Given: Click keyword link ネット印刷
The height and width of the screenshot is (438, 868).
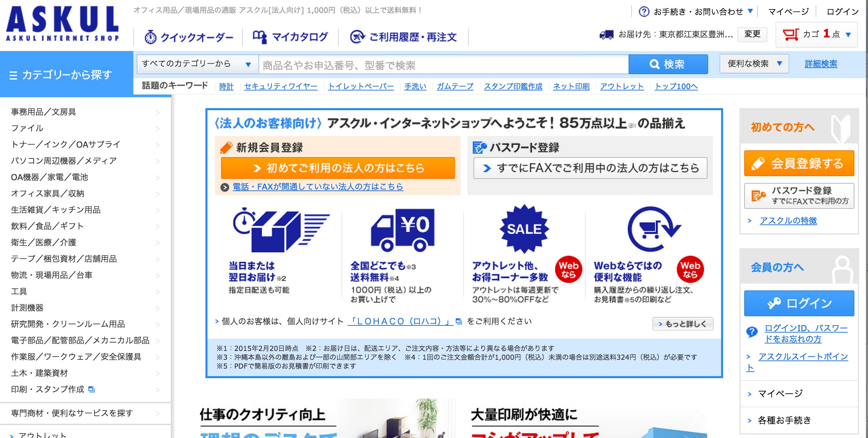Looking at the screenshot, I should pyautogui.click(x=571, y=86).
